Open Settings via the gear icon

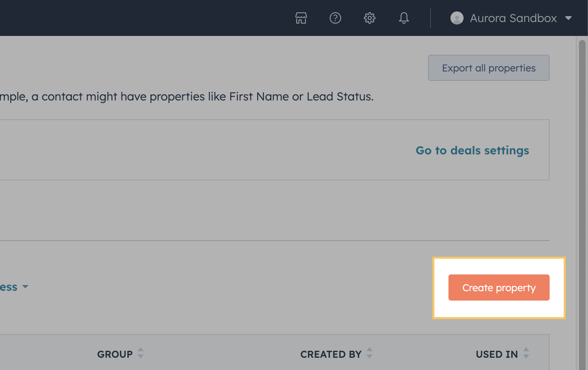(x=370, y=18)
